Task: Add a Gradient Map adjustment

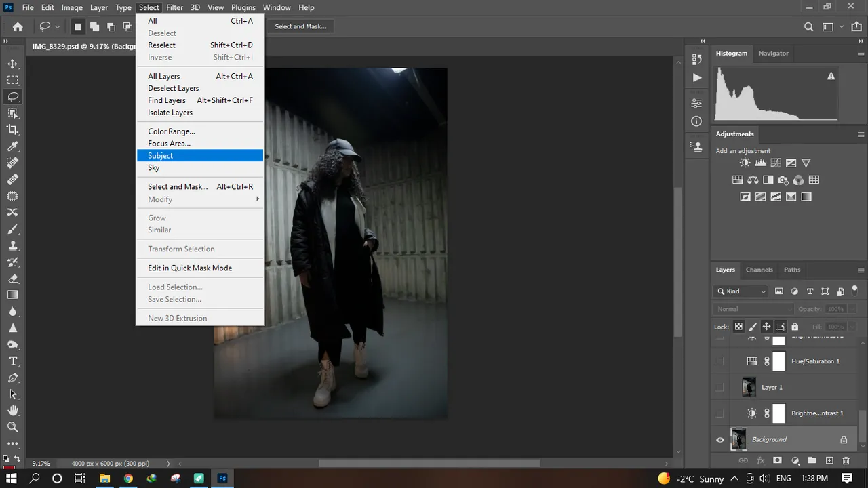Action: (806, 197)
